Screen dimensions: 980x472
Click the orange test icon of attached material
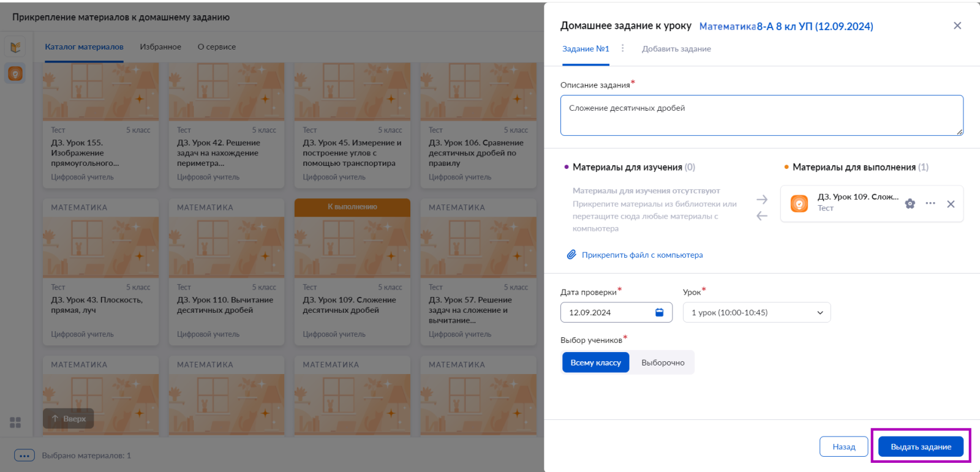coord(799,204)
